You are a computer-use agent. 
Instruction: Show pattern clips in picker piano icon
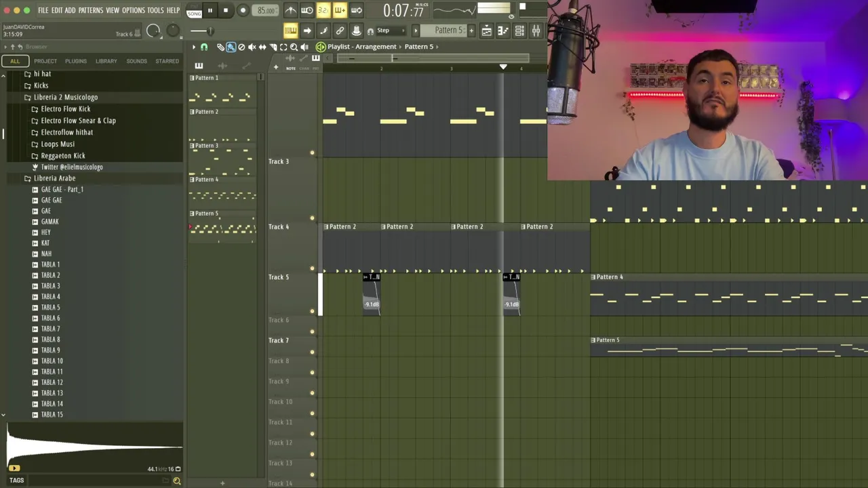(199, 66)
